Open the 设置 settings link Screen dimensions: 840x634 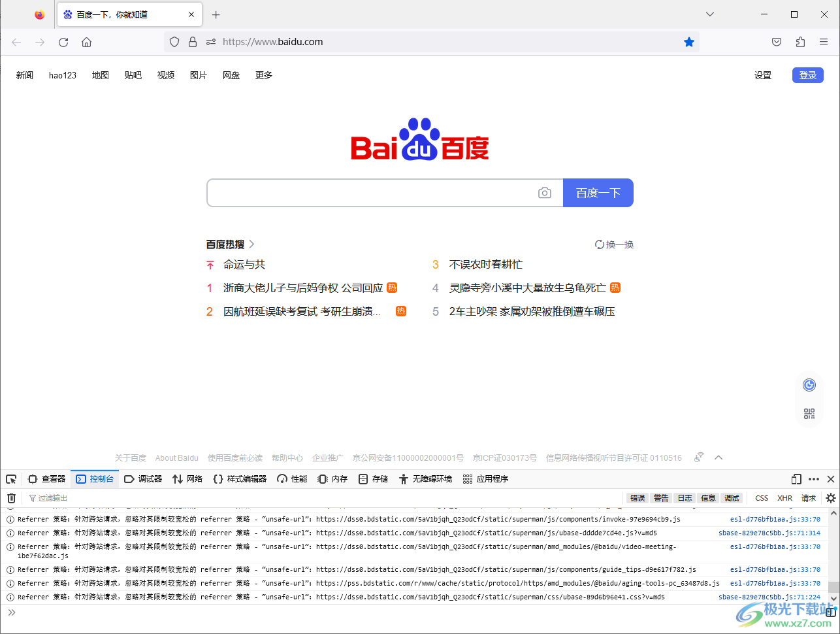coord(763,75)
